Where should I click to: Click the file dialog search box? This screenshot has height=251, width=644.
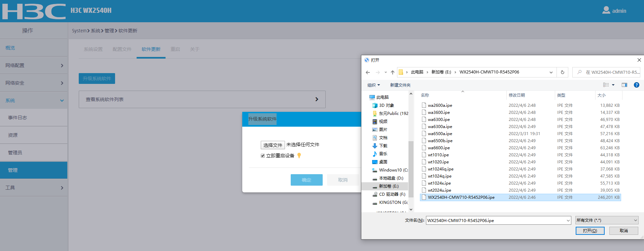point(606,72)
